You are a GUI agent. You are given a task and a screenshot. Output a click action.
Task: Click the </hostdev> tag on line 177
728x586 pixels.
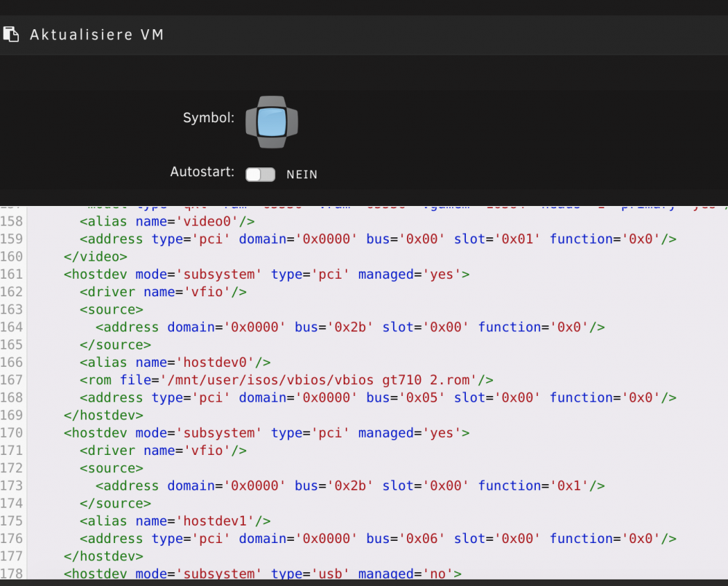(x=103, y=557)
